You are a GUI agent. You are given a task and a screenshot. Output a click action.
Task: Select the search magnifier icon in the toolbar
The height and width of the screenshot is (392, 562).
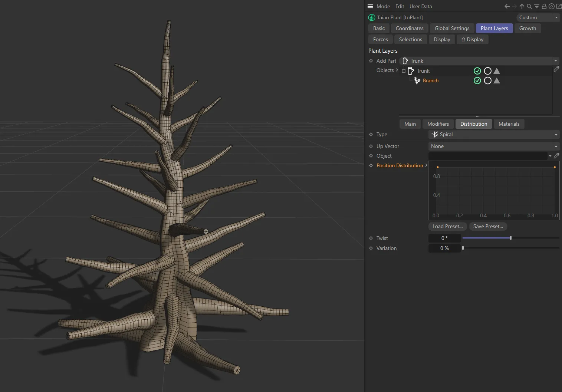[529, 6]
